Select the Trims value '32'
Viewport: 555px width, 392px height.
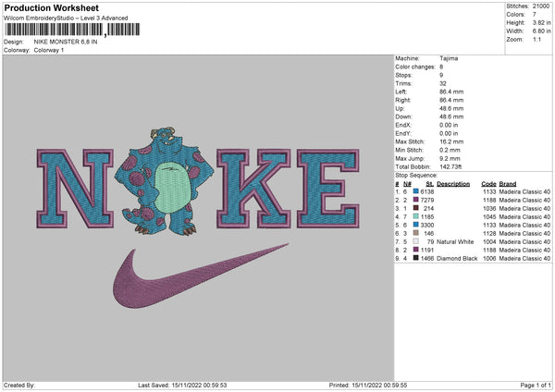(443, 83)
